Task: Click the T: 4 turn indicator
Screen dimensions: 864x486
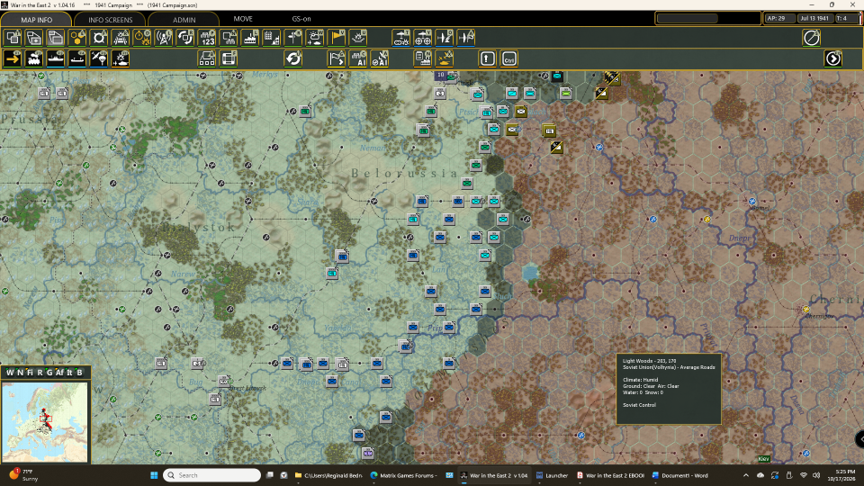Action: tap(846, 18)
